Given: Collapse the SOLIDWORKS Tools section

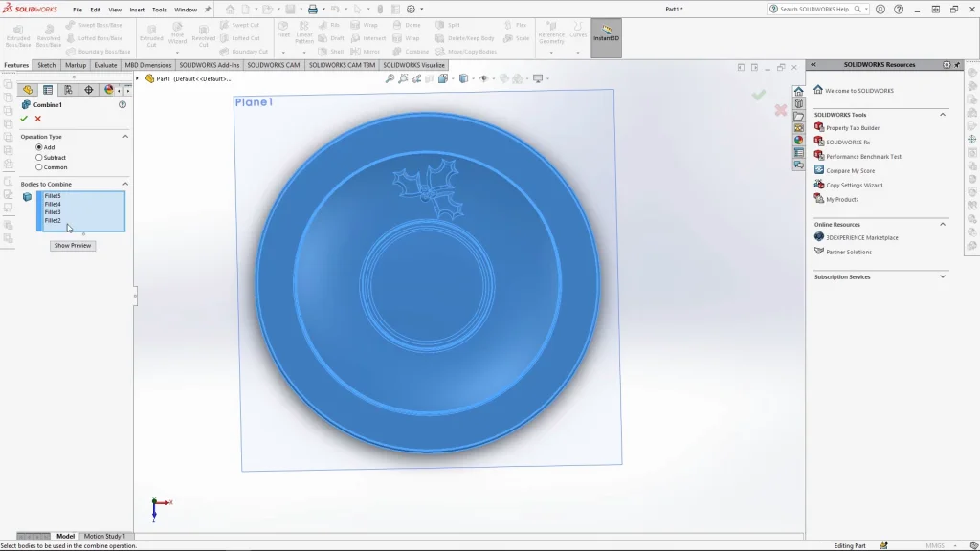Looking at the screenshot, I should (x=943, y=115).
